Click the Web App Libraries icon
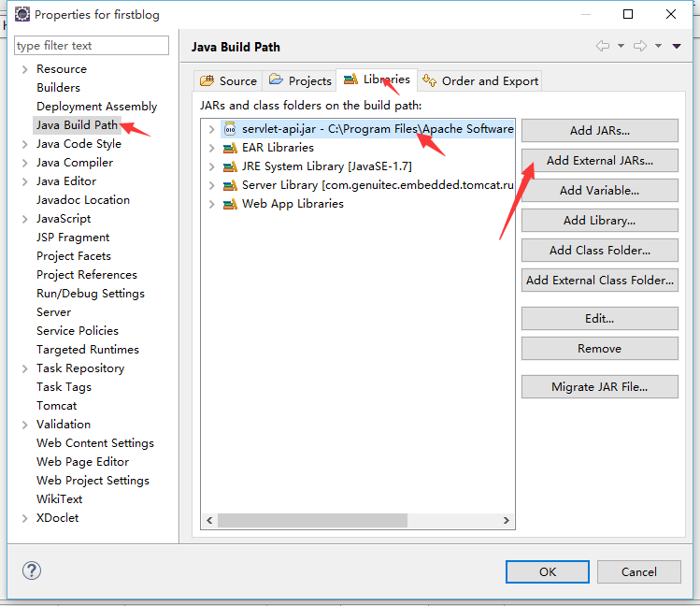This screenshot has width=700, height=606. click(x=230, y=204)
